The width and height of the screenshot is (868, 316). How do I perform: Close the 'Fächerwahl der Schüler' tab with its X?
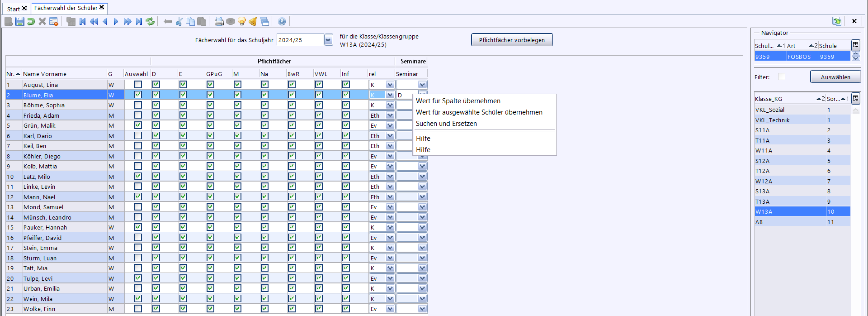102,7
